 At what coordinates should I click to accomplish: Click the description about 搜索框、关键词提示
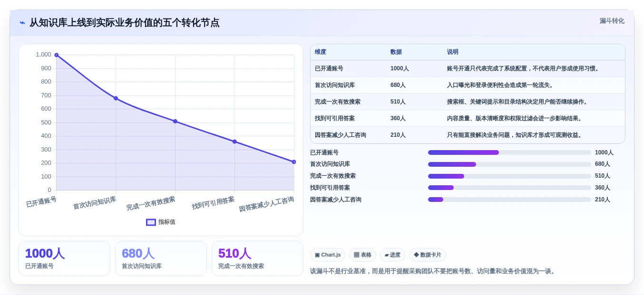pos(518,102)
